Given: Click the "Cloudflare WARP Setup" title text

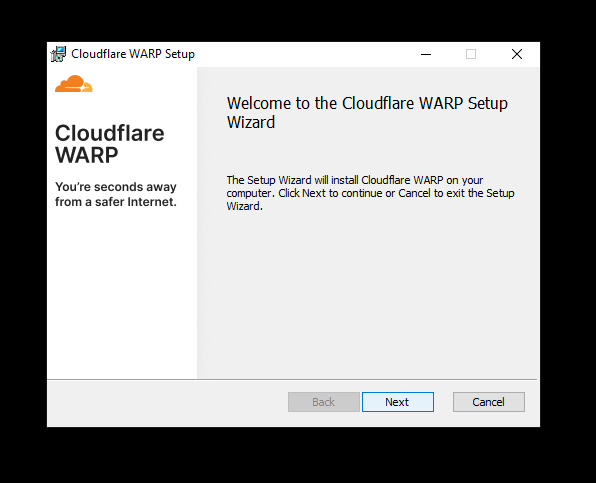Looking at the screenshot, I should [133, 54].
